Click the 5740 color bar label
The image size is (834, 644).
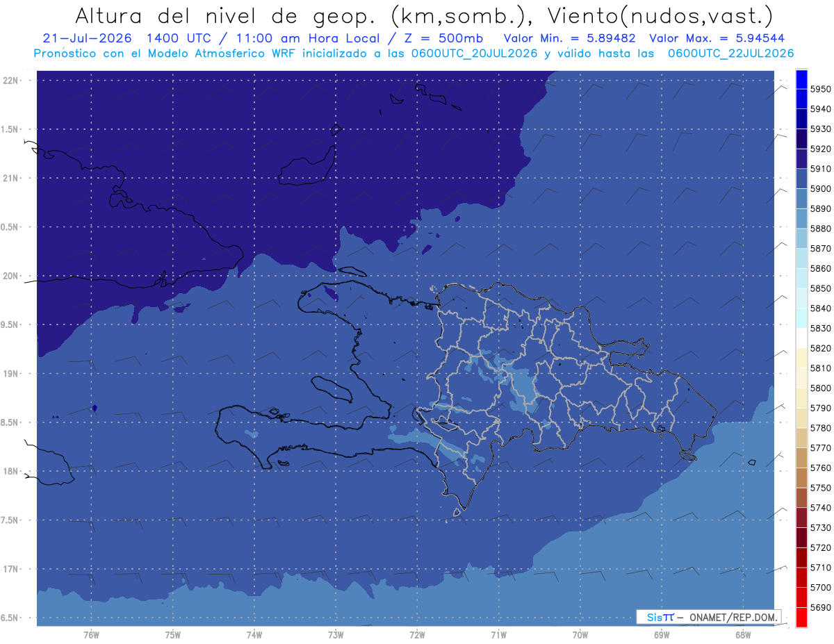pos(820,508)
